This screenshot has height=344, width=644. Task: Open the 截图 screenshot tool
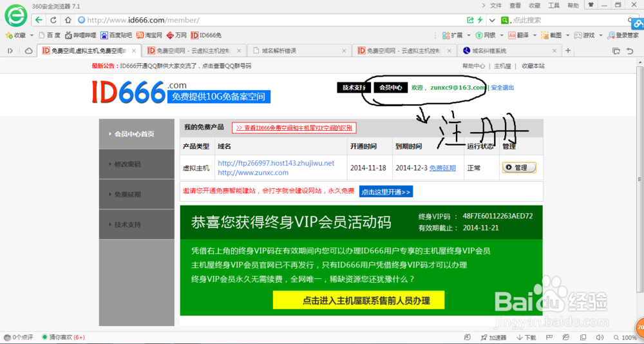[551, 35]
